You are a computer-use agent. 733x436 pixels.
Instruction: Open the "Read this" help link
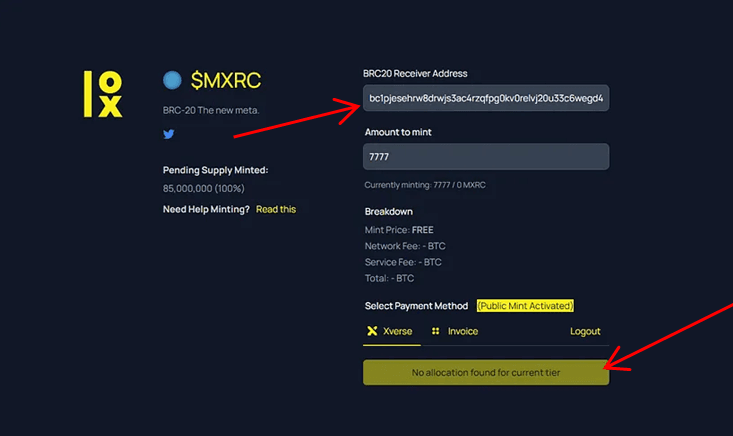click(x=276, y=209)
